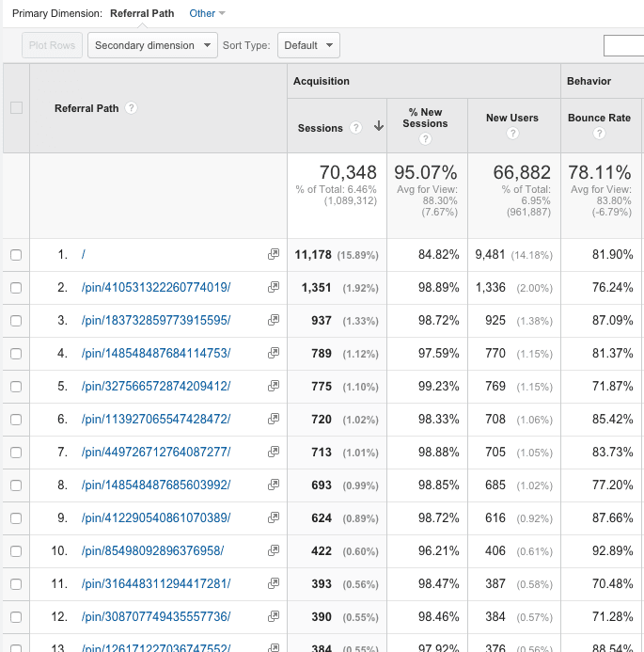Expand the Other primary dimension menu
The image size is (644, 652).
click(x=207, y=13)
